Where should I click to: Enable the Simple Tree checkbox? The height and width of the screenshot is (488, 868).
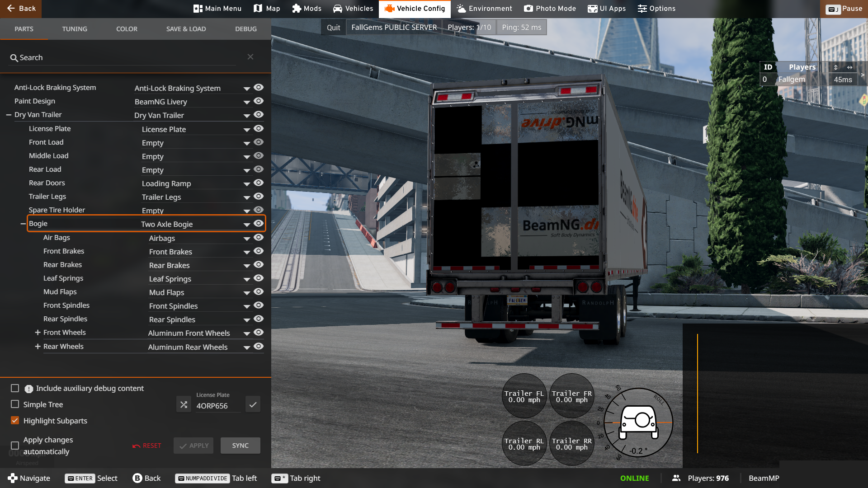(15, 404)
